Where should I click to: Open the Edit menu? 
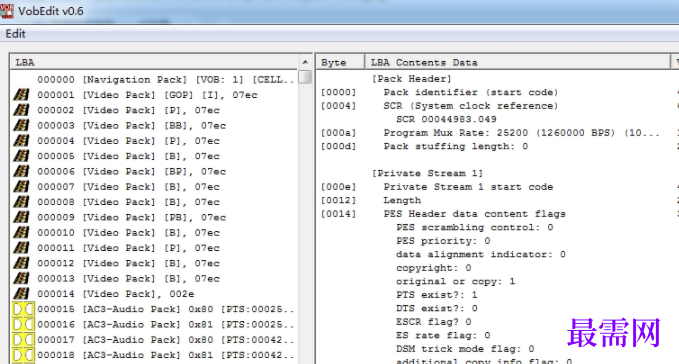[15, 34]
